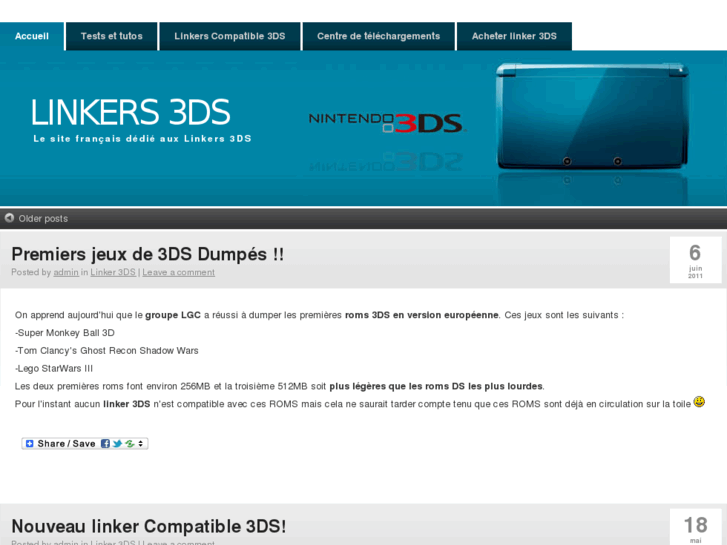Click the 6 juin 2011 date badge

695,260
